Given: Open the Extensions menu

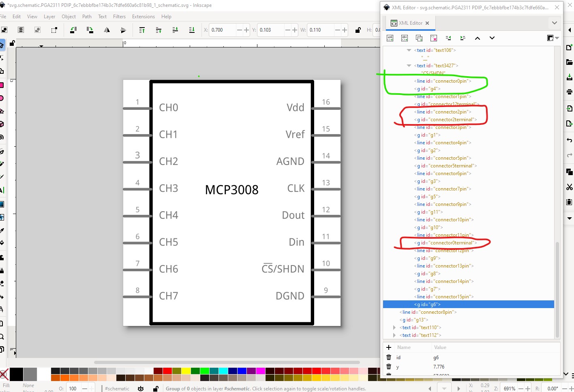Looking at the screenshot, I should point(143,17).
